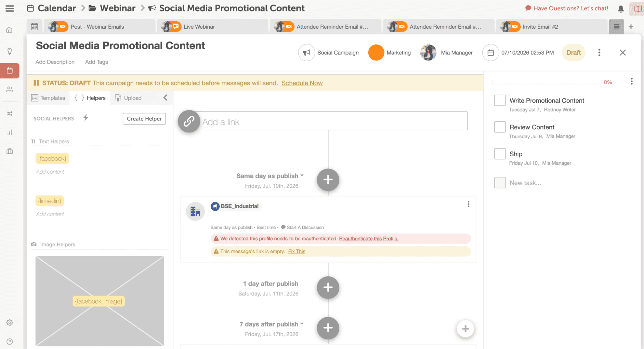
Task: Expand the collapse panel arrow button
Action: 165,98
